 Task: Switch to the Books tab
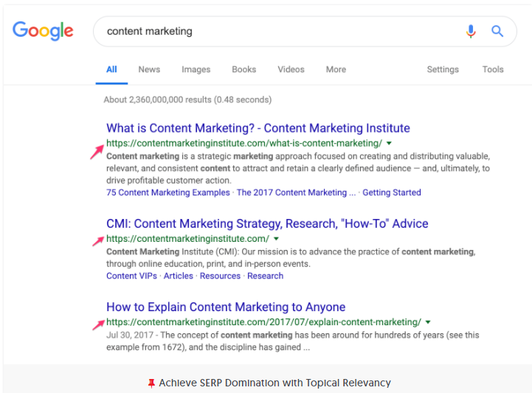[244, 69]
